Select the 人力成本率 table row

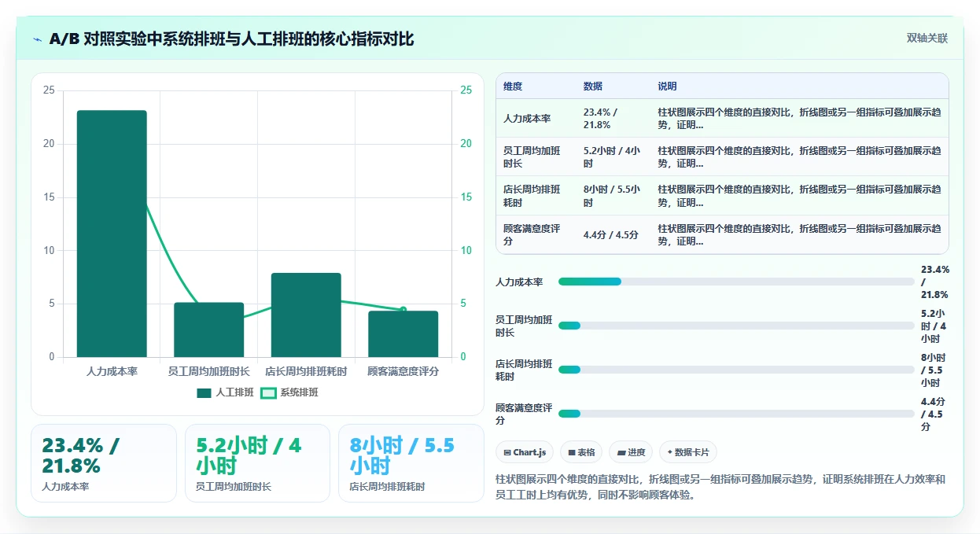(722, 118)
